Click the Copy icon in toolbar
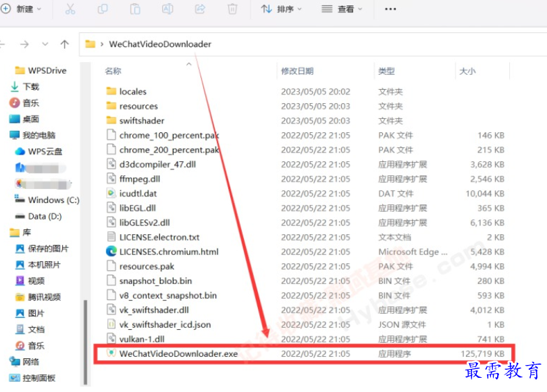 point(103,9)
